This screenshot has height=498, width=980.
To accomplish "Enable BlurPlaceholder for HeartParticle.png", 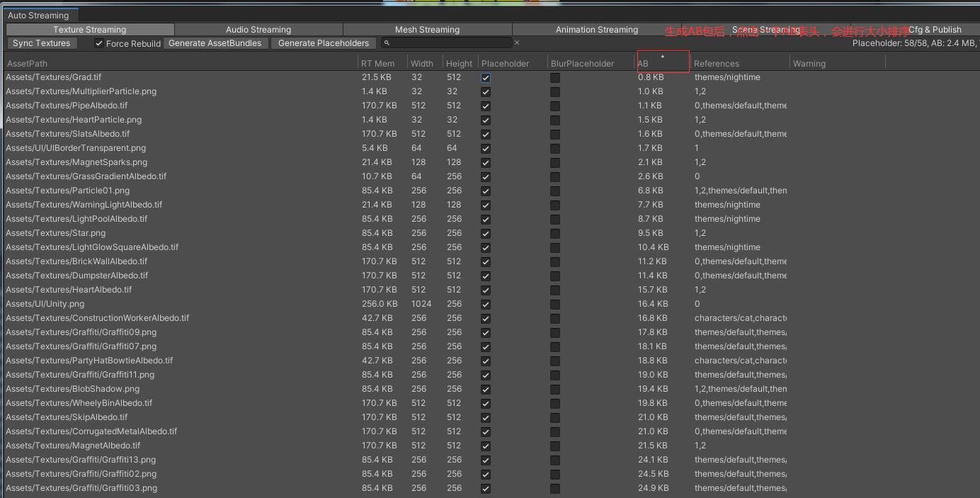I will (x=555, y=120).
